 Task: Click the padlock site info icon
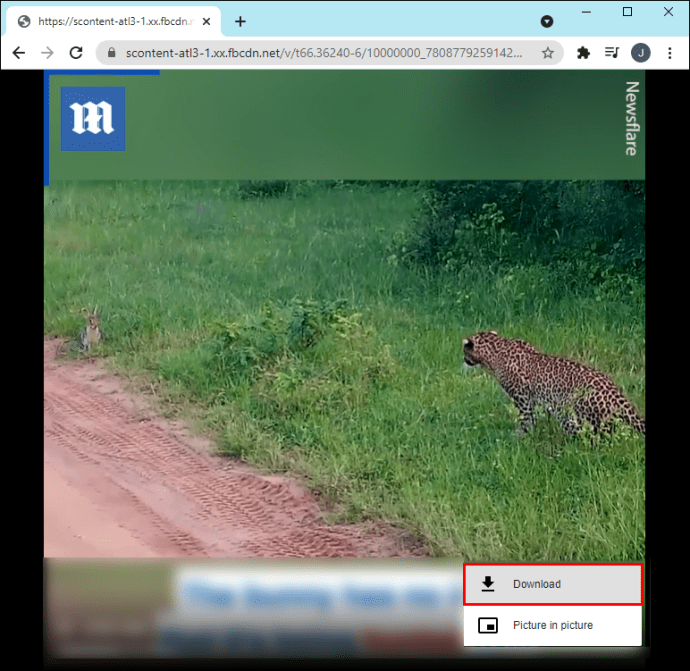click(112, 53)
